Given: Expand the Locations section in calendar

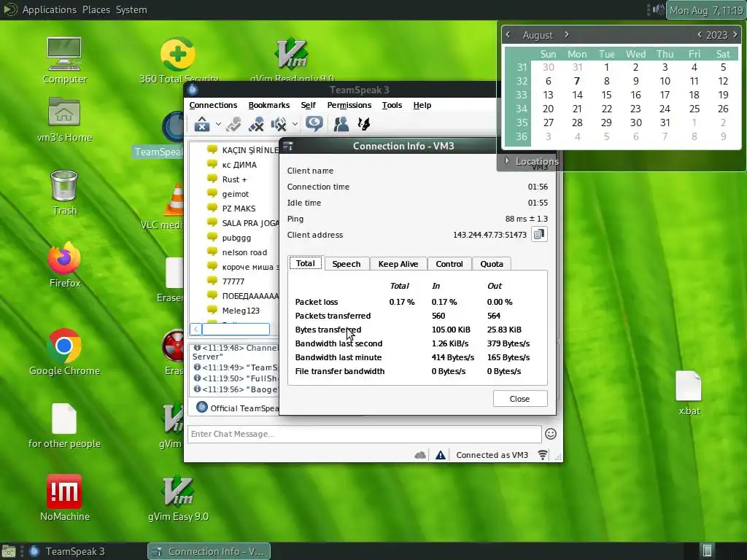Looking at the screenshot, I should tap(532, 161).
